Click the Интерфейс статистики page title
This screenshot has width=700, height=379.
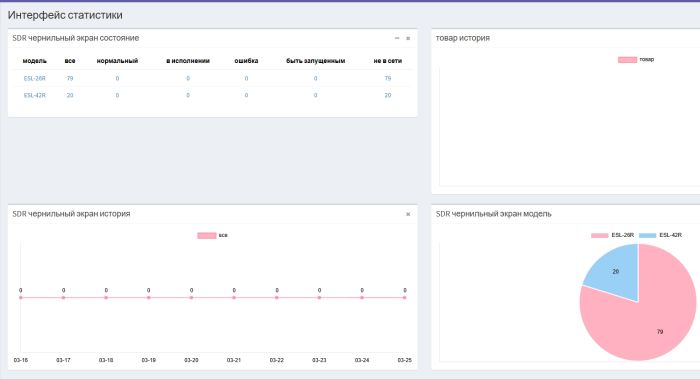click(x=65, y=15)
